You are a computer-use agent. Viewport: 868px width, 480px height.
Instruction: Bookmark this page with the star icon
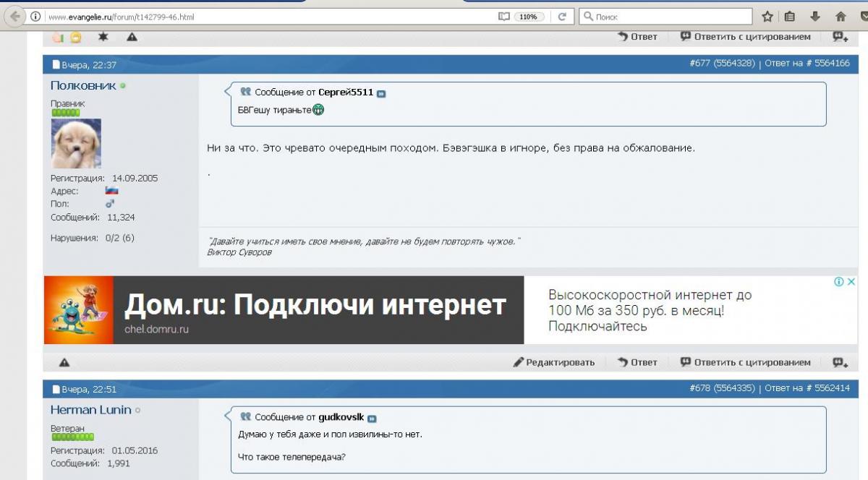click(767, 17)
